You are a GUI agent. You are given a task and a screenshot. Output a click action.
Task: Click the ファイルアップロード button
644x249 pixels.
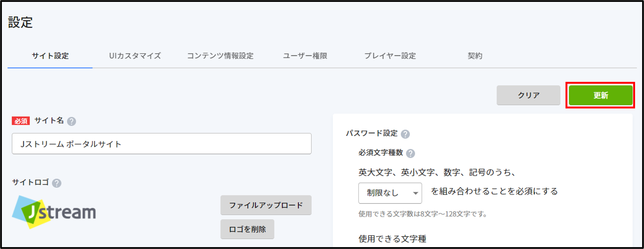pos(266,205)
